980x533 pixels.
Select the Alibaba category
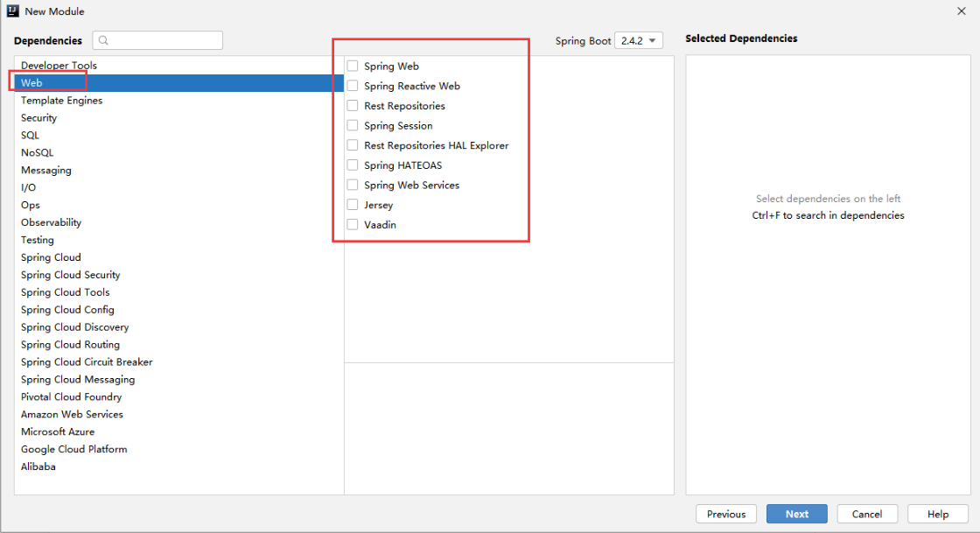click(178, 467)
